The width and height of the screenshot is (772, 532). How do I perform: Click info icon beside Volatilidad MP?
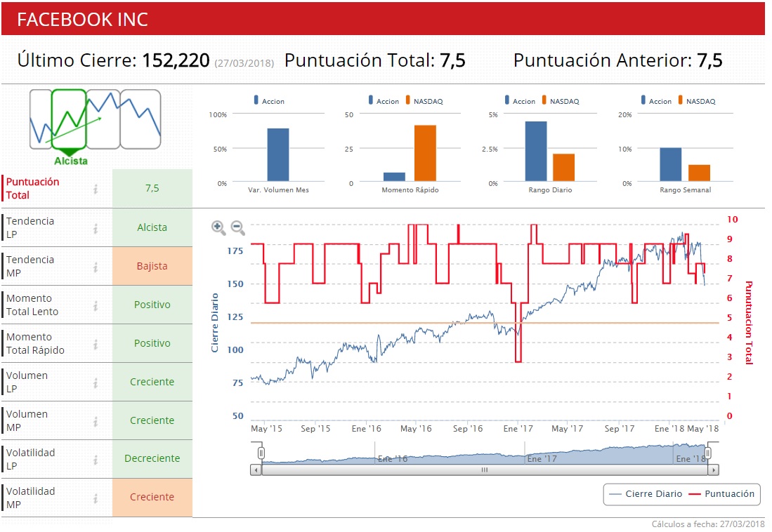tap(96, 498)
